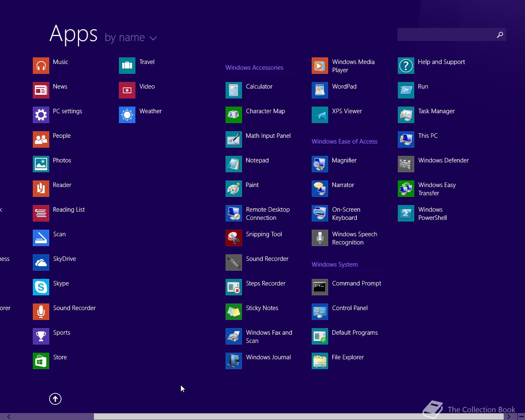Launch the Snipping Tool scissors icon

coord(234,238)
